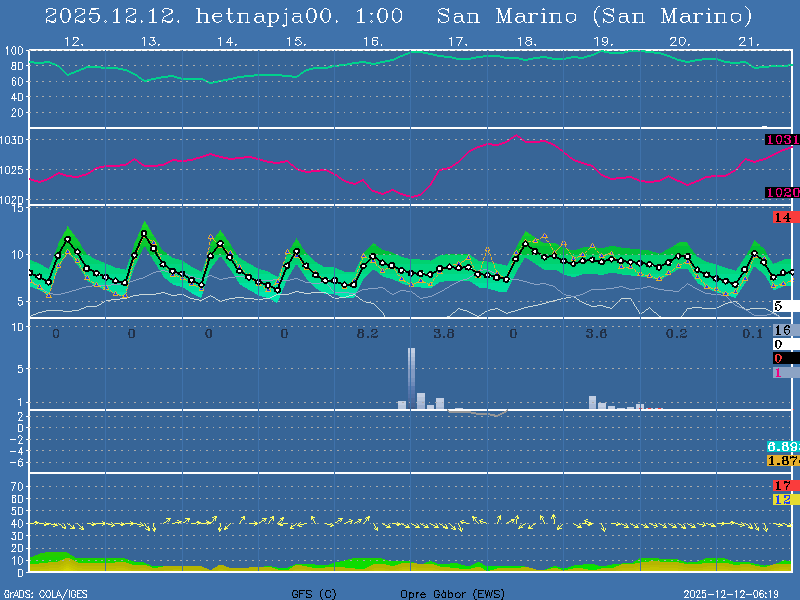Select the day 17 date label

tap(457, 42)
